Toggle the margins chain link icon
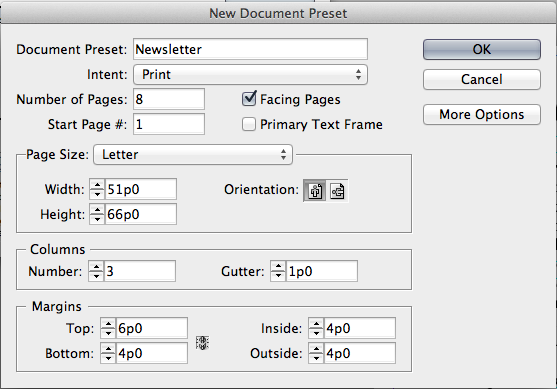The width and height of the screenshot is (557, 389). click(202, 342)
